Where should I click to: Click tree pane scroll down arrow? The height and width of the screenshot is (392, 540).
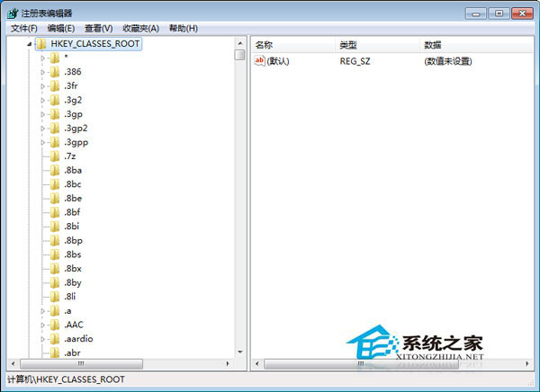[240, 352]
